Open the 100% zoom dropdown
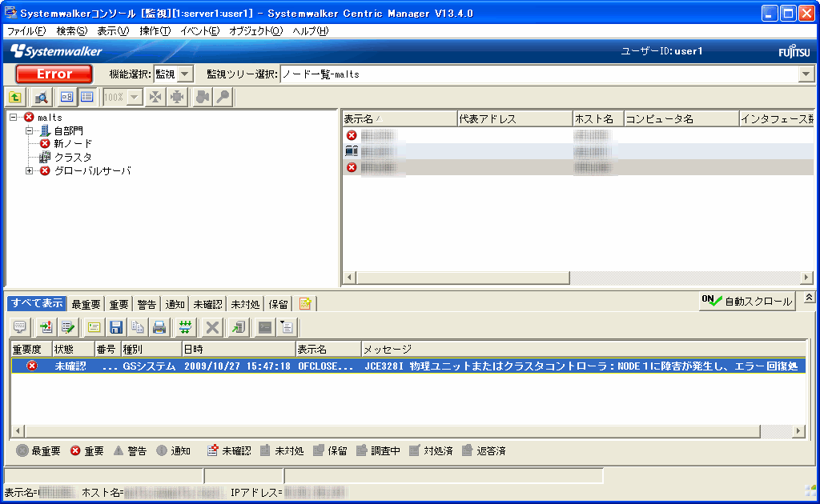This screenshot has height=504, width=820. pos(135,97)
